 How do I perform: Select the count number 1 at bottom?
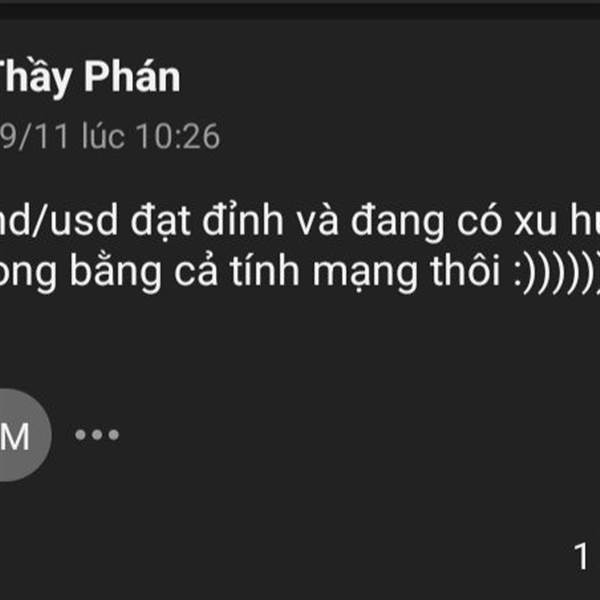[581, 557]
